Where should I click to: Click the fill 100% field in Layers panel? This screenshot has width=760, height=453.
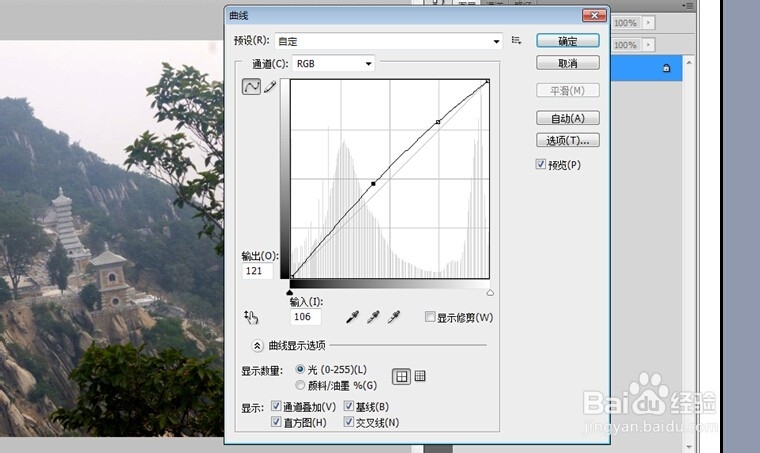[627, 45]
